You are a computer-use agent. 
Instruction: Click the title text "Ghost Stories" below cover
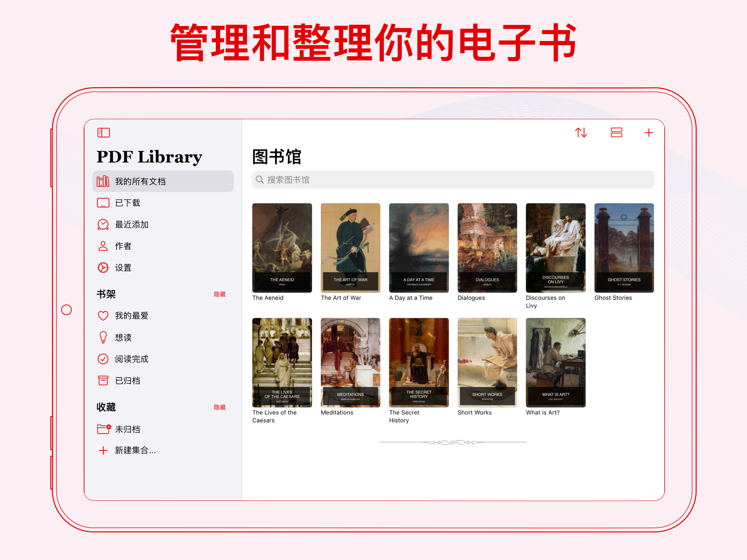[x=613, y=297]
